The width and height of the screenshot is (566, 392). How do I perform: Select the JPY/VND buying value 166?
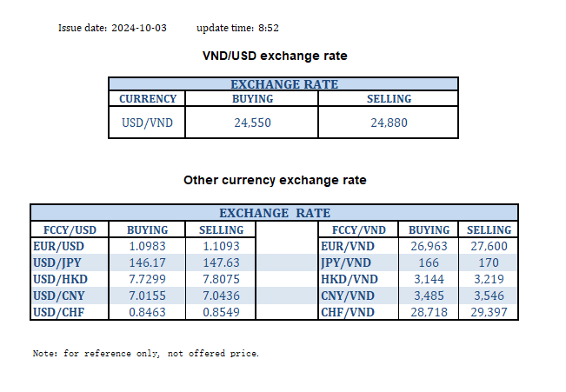coord(429,262)
